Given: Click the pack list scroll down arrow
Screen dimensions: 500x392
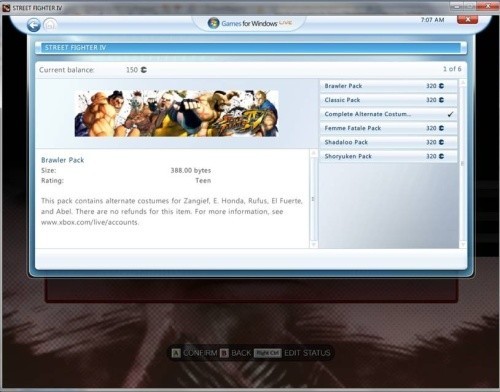Looking at the screenshot, I should click(463, 244).
